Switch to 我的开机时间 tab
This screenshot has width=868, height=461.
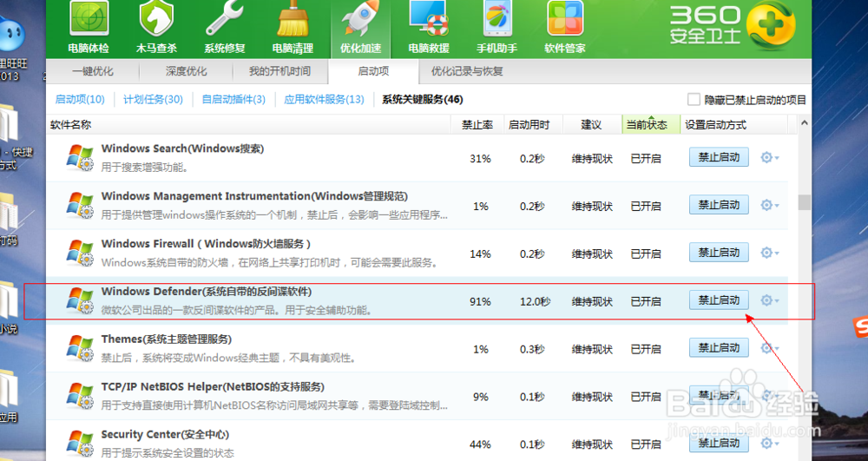point(279,71)
